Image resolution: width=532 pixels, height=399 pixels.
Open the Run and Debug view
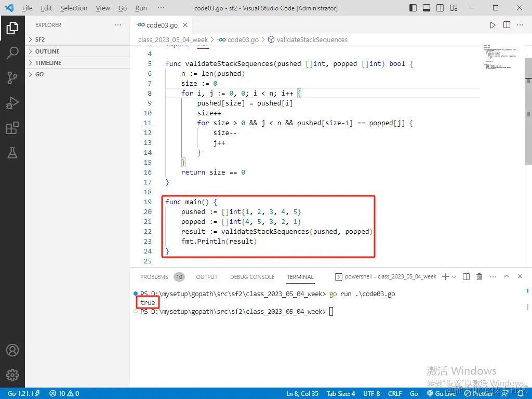pos(12,103)
